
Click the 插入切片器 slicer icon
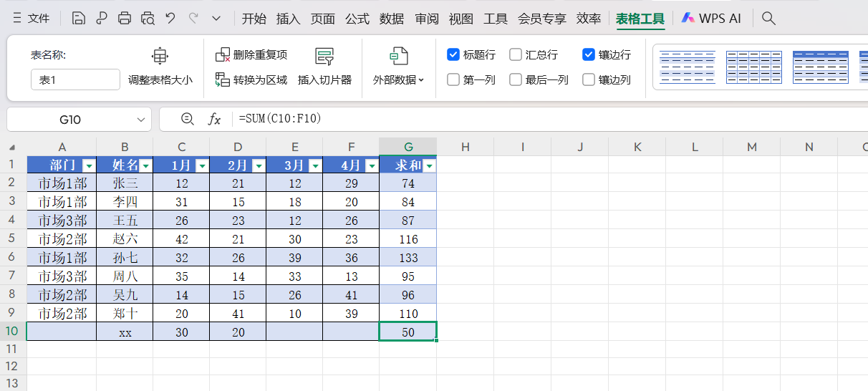coord(324,57)
